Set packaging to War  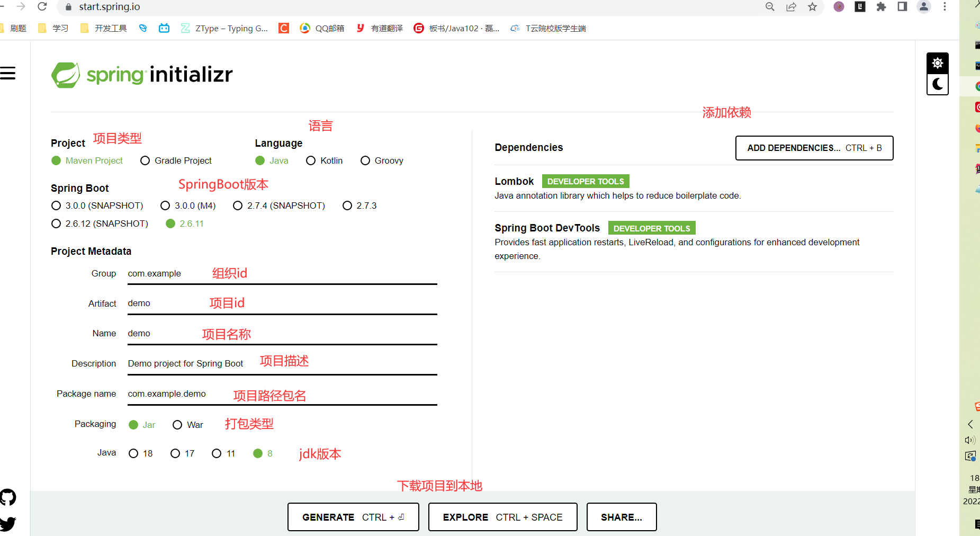click(x=188, y=425)
